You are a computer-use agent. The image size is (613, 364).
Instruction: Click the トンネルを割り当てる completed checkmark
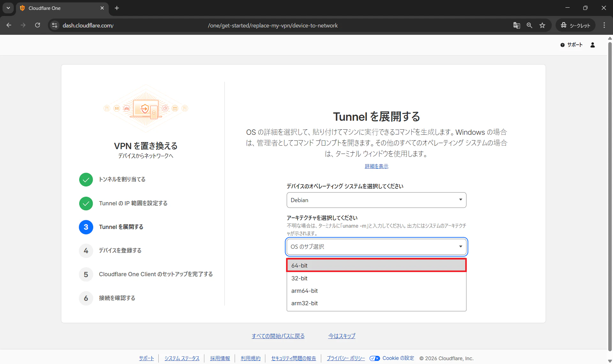pyautogui.click(x=86, y=180)
